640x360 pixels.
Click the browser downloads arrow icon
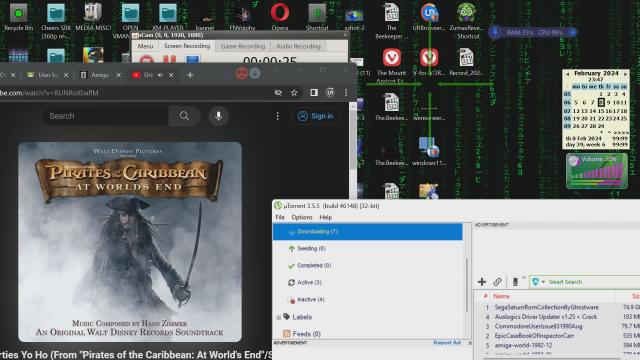(x=255, y=73)
